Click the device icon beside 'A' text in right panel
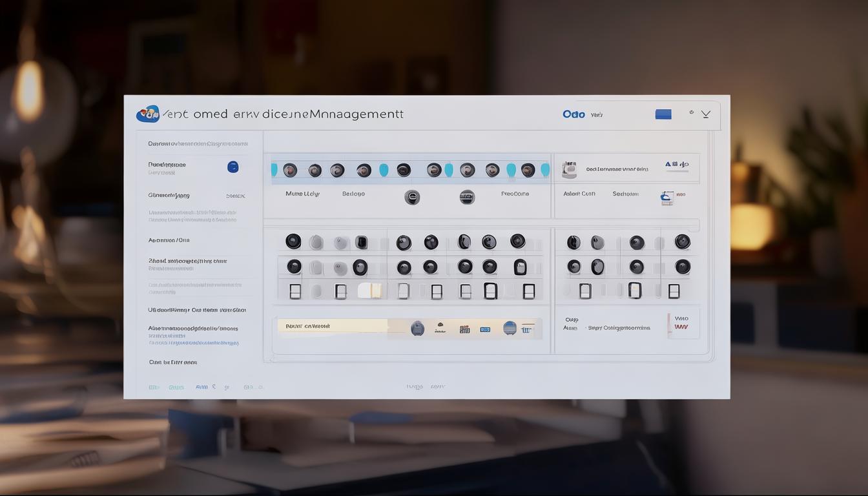The width and height of the screenshot is (868, 496). pos(569,169)
